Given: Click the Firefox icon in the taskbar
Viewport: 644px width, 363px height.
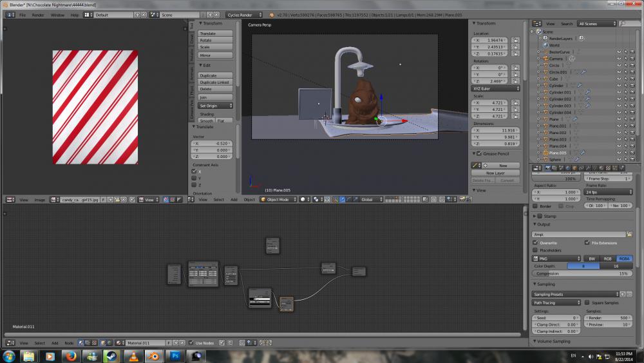Looking at the screenshot, I should pos(71,356).
